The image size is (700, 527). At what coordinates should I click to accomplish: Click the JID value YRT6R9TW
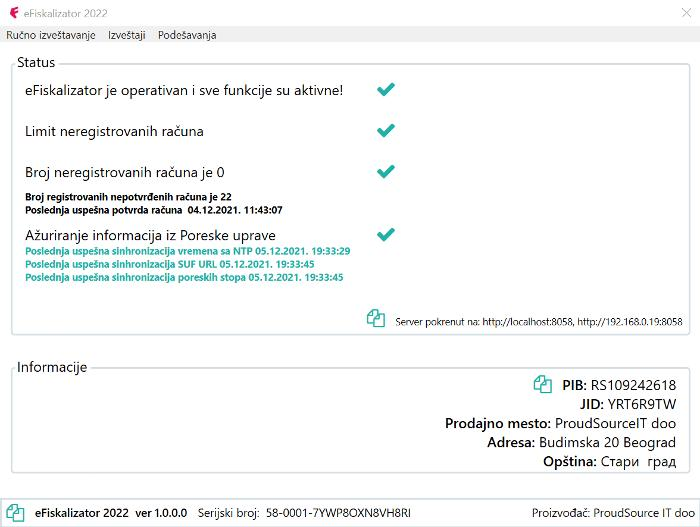(642, 404)
